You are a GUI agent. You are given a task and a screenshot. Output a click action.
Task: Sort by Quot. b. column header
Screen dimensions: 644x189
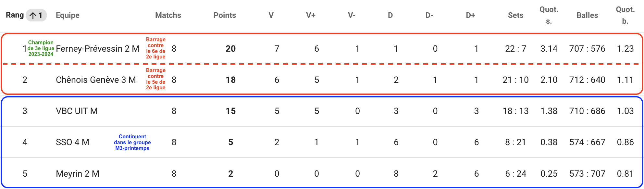pos(625,15)
